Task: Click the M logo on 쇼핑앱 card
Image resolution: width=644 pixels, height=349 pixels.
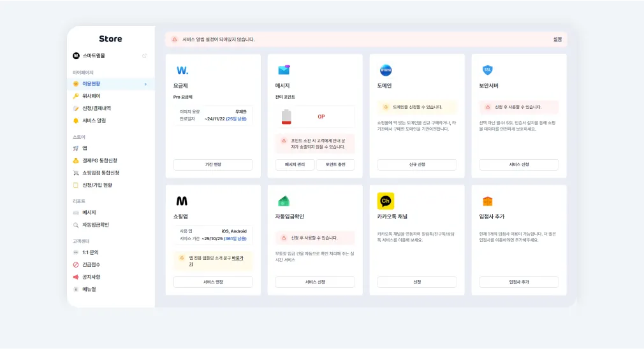Action: point(182,201)
